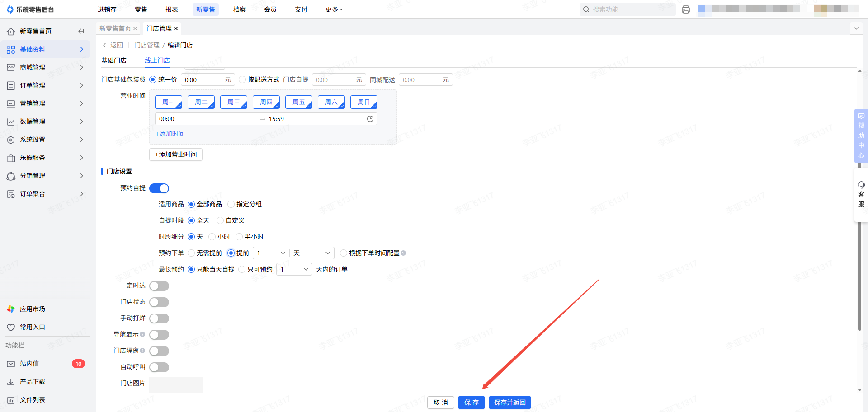Screen dimensions: 868x412
Task: Select the 指定分组 radio option
Action: point(231,204)
